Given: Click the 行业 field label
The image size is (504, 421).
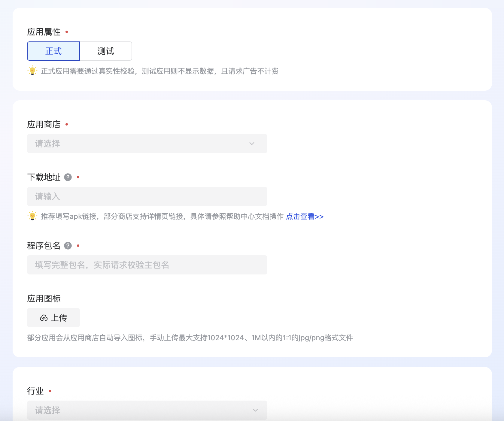Looking at the screenshot, I should (x=35, y=391).
